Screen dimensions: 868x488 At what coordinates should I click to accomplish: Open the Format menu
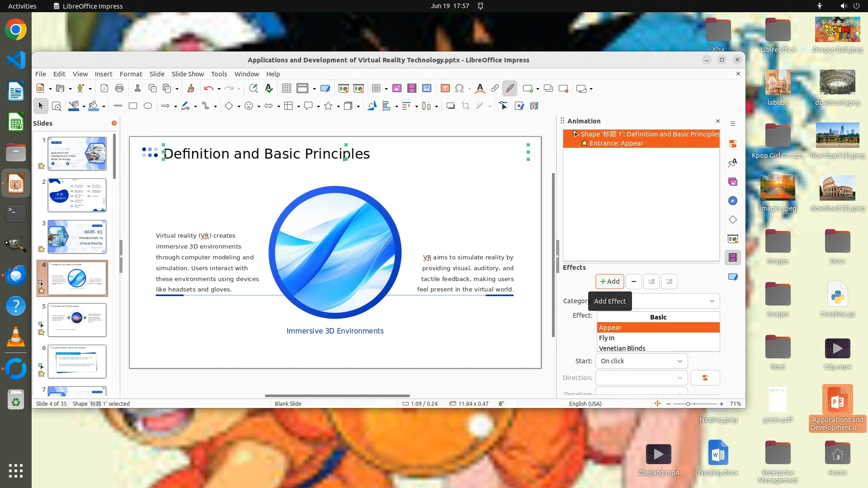click(x=131, y=74)
